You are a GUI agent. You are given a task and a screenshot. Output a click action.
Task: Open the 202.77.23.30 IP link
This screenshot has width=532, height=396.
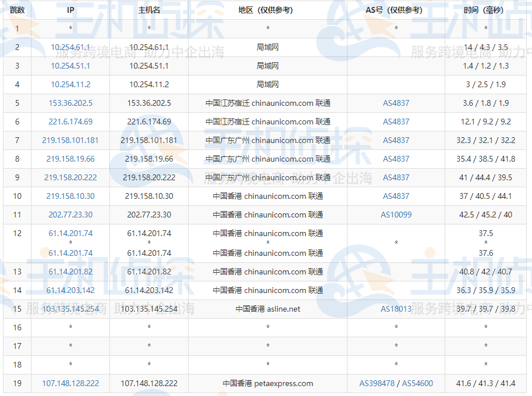[x=70, y=215]
